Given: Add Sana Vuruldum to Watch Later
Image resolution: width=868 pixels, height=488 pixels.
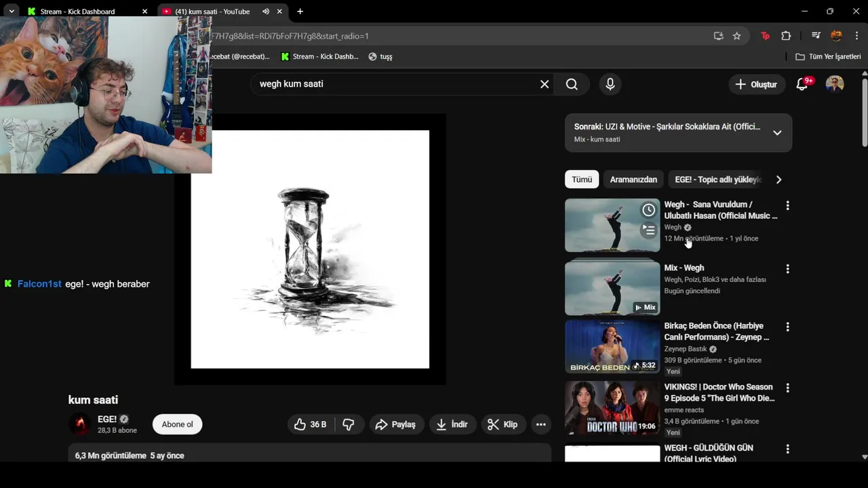Looking at the screenshot, I should coord(649,210).
